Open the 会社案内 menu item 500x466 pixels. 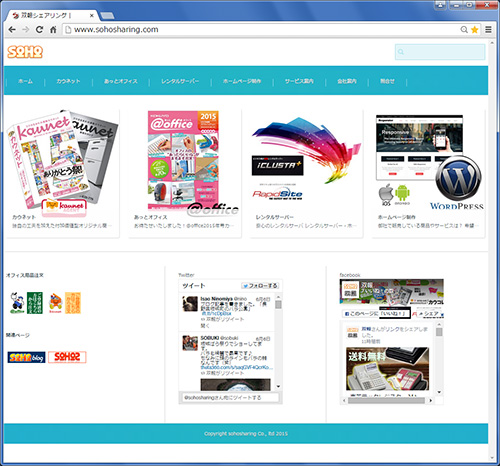coord(347,81)
